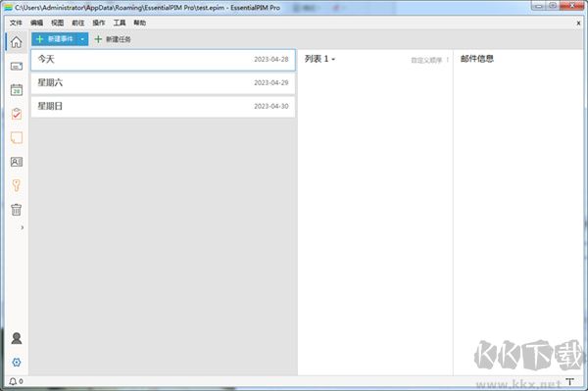Screen dimensions: 588x391
Task: Click the T icon in status bar
Action: click(x=570, y=381)
